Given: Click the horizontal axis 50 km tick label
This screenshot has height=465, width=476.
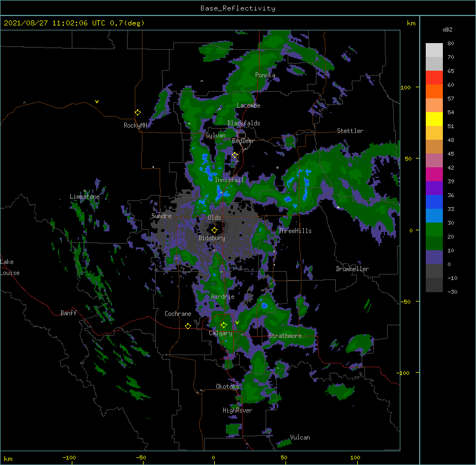Looking at the screenshot, I should [x=284, y=457].
